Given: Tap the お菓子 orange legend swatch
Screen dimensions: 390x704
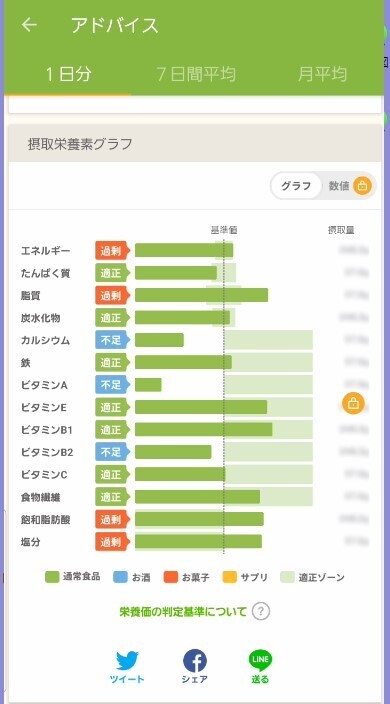Looking at the screenshot, I should [x=171, y=577].
